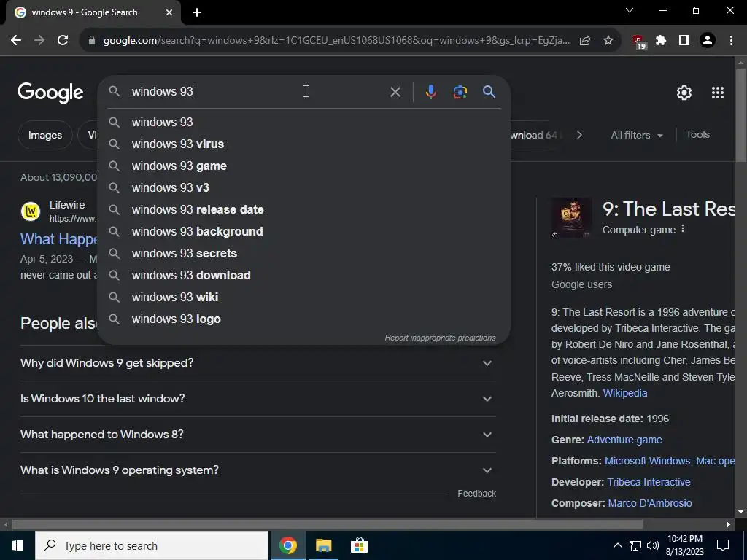Click the Google logo

coord(50,93)
